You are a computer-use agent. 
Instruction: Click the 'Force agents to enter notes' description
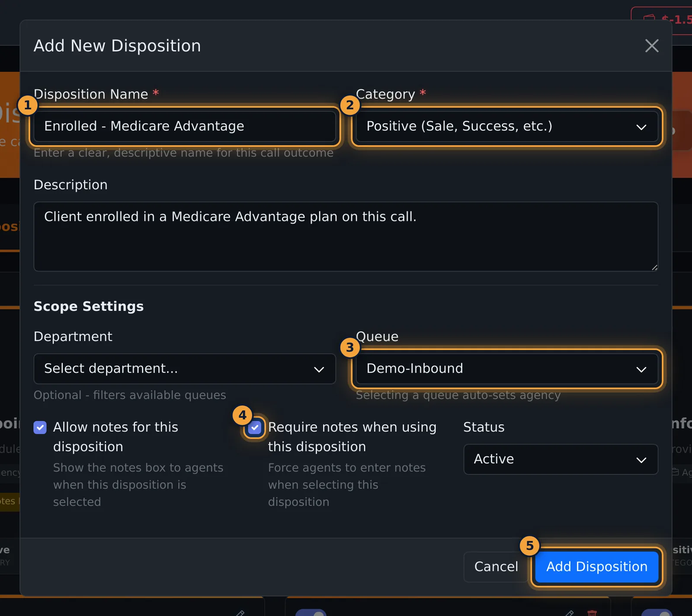(x=347, y=485)
